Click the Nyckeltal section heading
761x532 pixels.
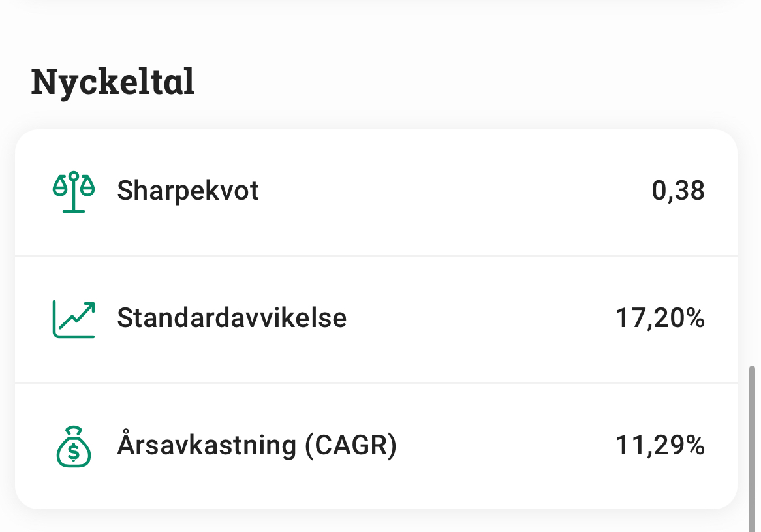click(x=113, y=82)
